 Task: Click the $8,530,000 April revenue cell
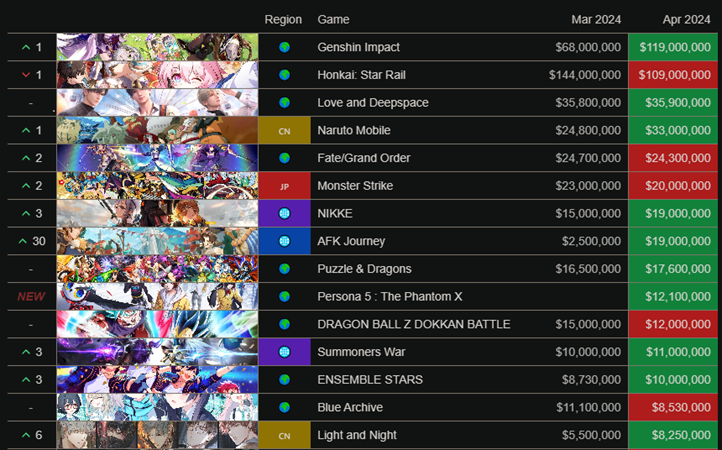[673, 407]
